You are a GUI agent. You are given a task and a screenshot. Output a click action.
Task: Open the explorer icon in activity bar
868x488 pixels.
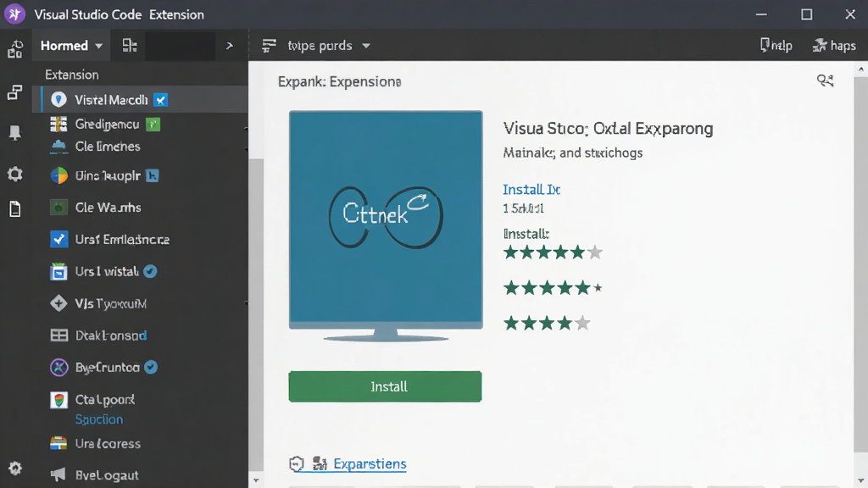(15, 49)
